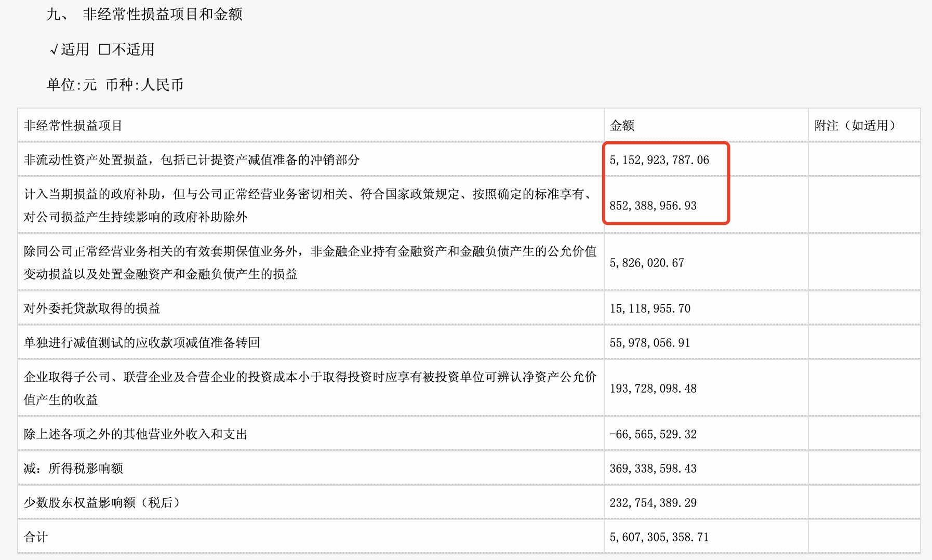
Task: Select the amount 5,826,020.67
Action: coord(647,262)
